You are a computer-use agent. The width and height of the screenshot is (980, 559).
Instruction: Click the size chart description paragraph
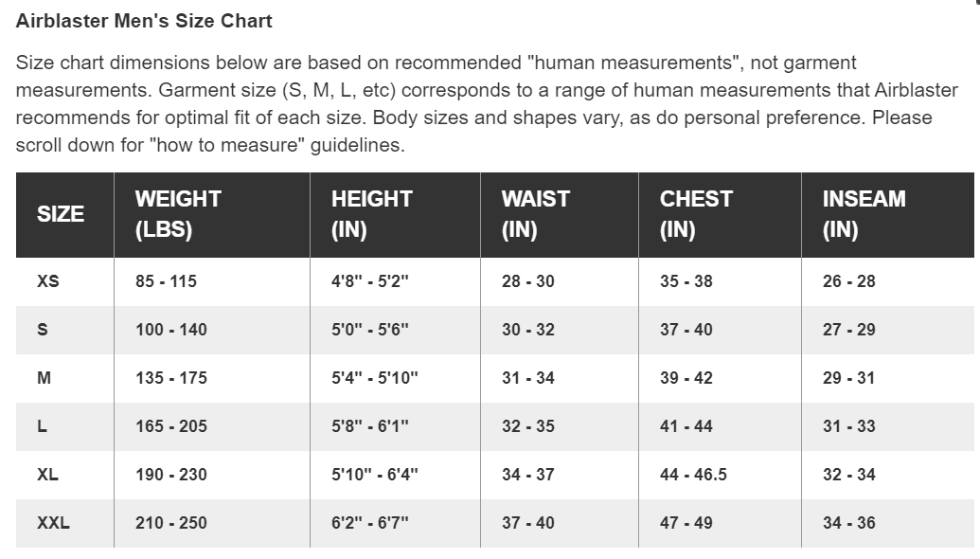(487, 104)
